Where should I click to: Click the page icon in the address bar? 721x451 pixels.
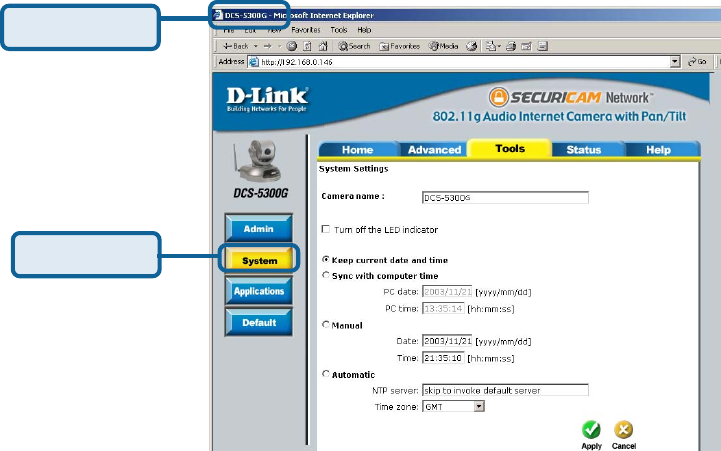pos(254,62)
